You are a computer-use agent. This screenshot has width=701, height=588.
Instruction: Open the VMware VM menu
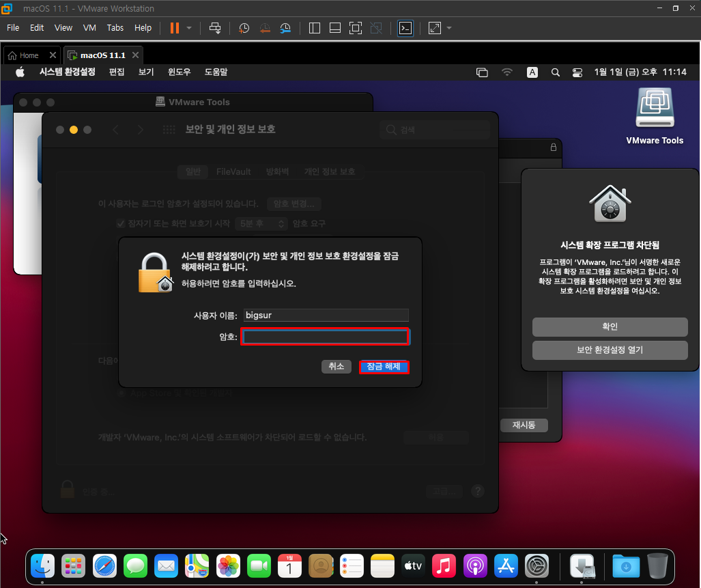(89, 28)
